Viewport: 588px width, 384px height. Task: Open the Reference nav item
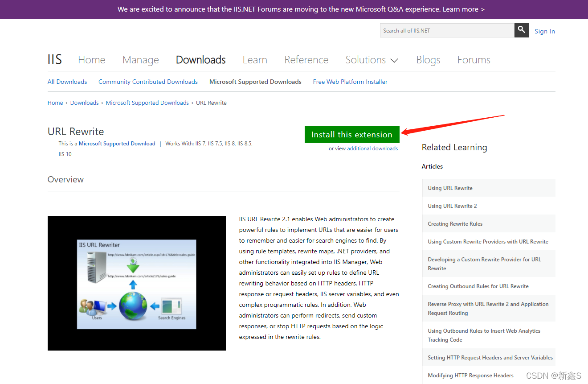306,60
